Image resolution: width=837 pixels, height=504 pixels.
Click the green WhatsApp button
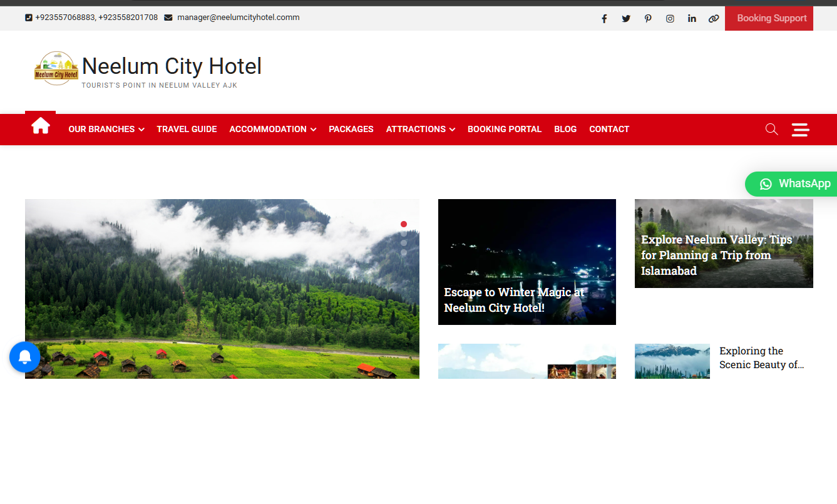[791, 184]
